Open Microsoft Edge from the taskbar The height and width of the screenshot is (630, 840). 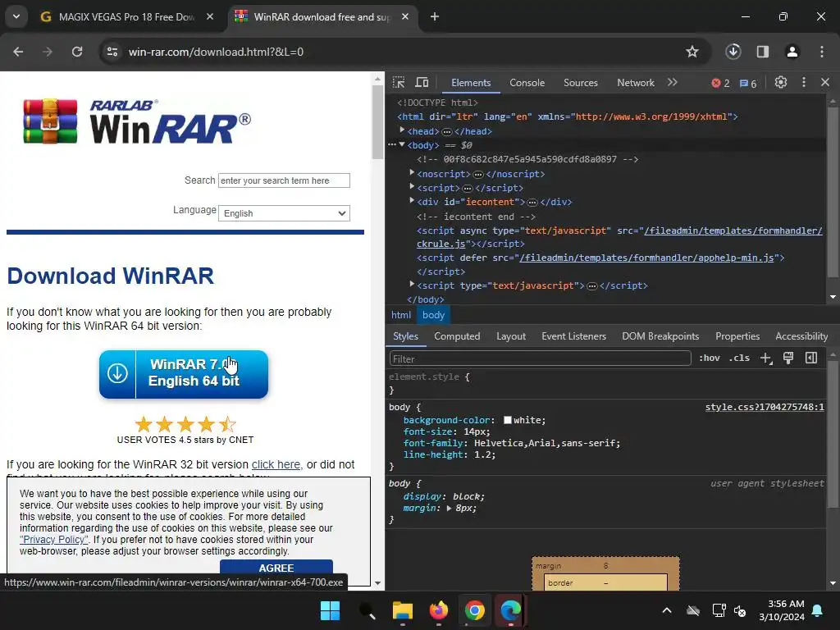[510, 610]
